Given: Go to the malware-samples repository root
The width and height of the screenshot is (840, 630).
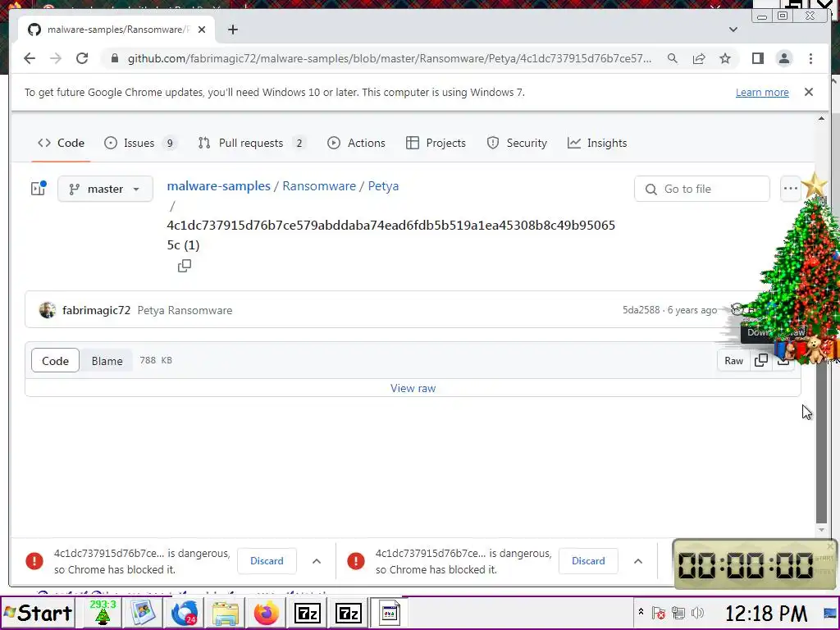Looking at the screenshot, I should 218,186.
